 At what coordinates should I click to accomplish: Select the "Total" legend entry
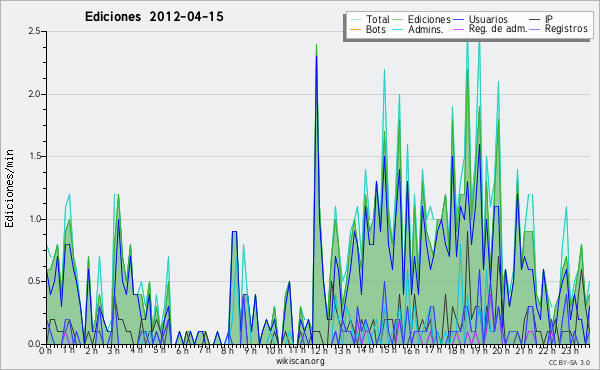[x=378, y=19]
